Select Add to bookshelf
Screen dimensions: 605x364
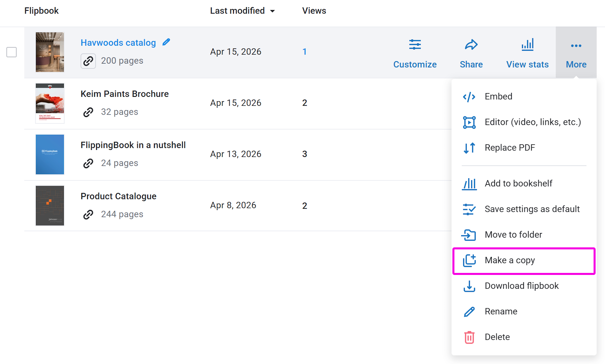point(518,184)
